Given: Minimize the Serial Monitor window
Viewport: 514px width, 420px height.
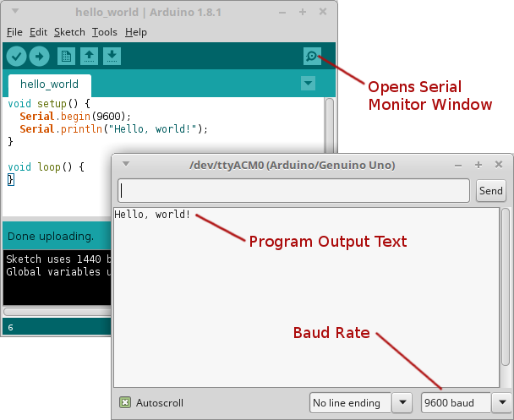Looking at the screenshot, I should click(458, 166).
